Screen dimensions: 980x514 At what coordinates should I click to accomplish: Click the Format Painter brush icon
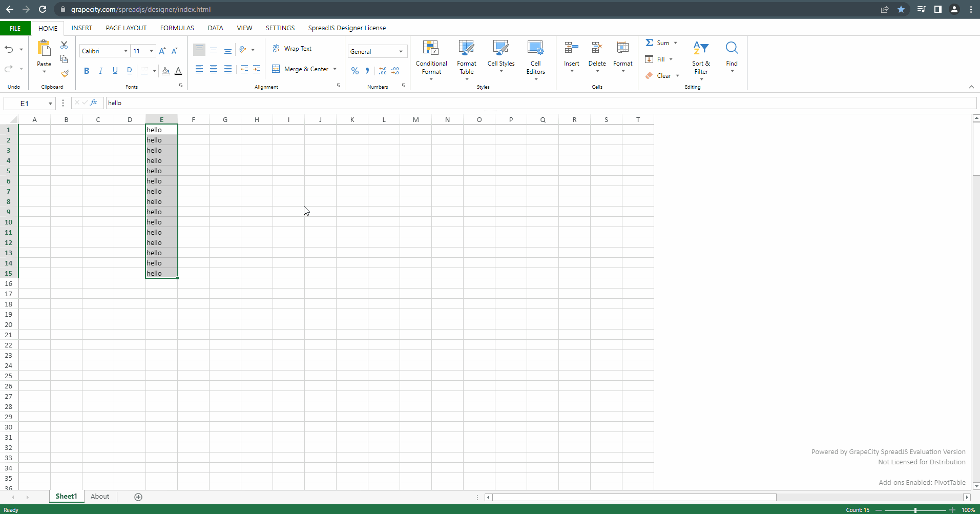[65, 73]
